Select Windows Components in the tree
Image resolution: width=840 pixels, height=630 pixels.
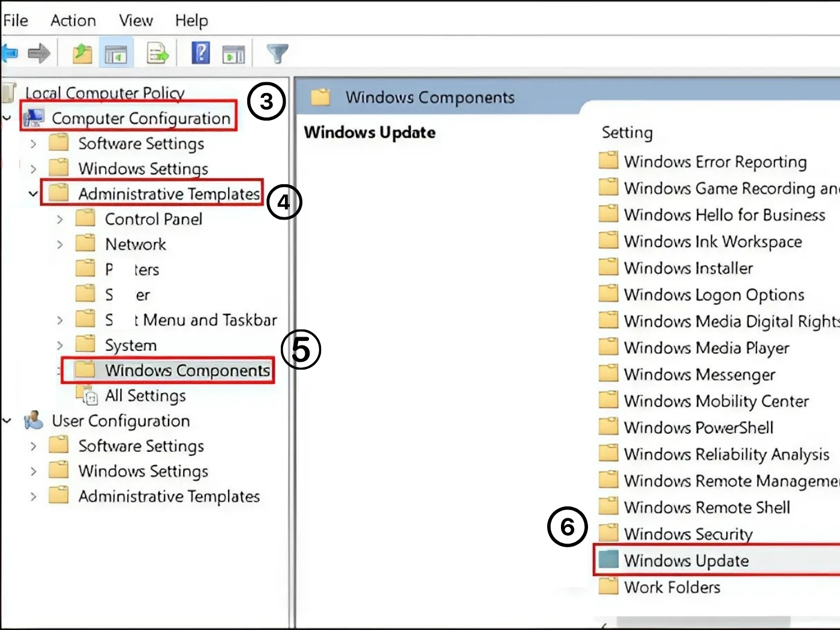tap(187, 370)
